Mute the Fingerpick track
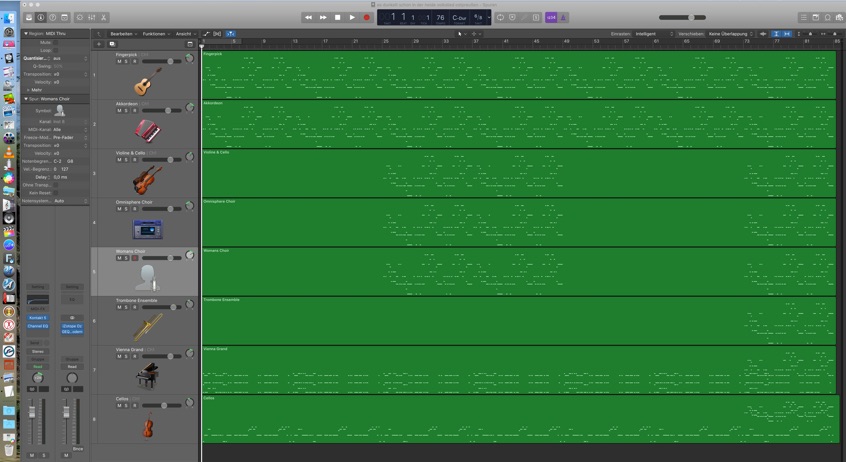The height and width of the screenshot is (462, 846). pyautogui.click(x=119, y=62)
